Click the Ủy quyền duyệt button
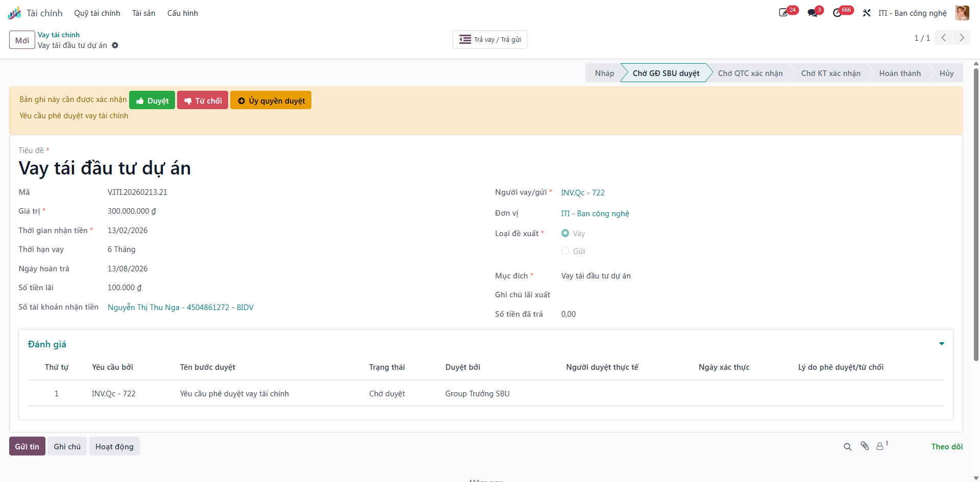 271,100
